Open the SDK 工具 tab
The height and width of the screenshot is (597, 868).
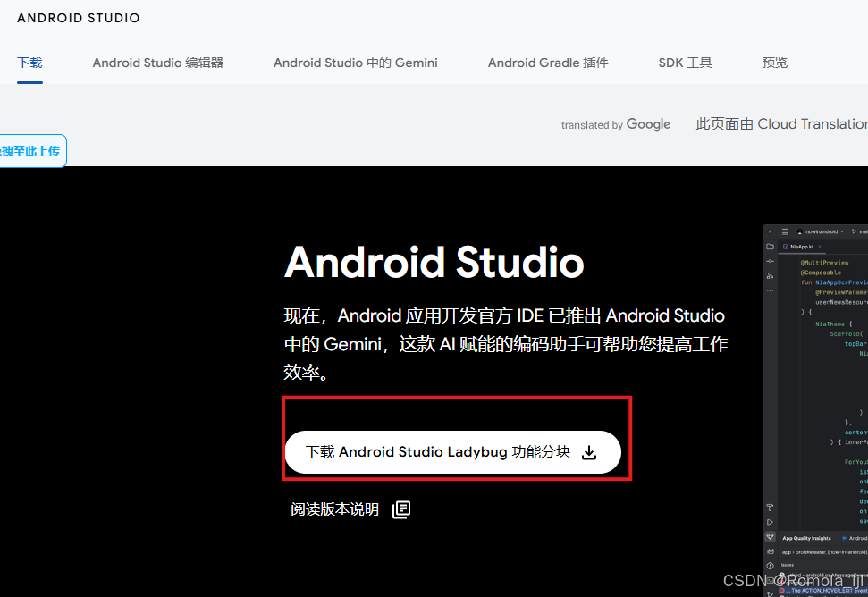tap(686, 63)
